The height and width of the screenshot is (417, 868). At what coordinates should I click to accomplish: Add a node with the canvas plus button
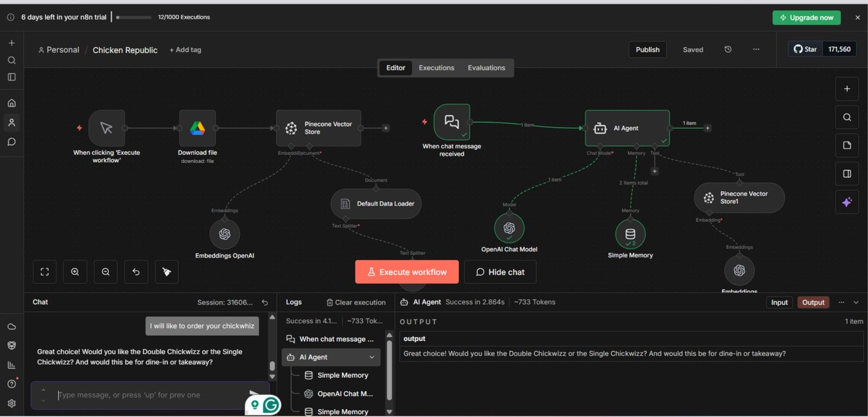point(847,89)
